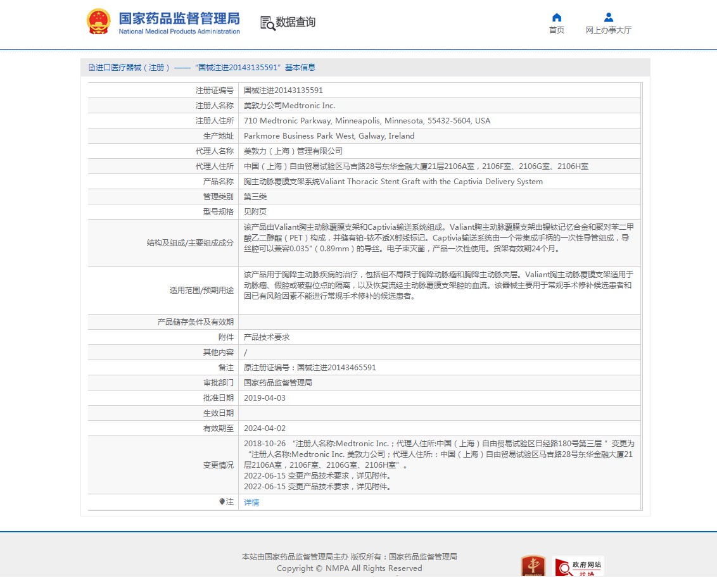Click the lightbulb 注 icon
The image size is (717, 588).
(222, 502)
